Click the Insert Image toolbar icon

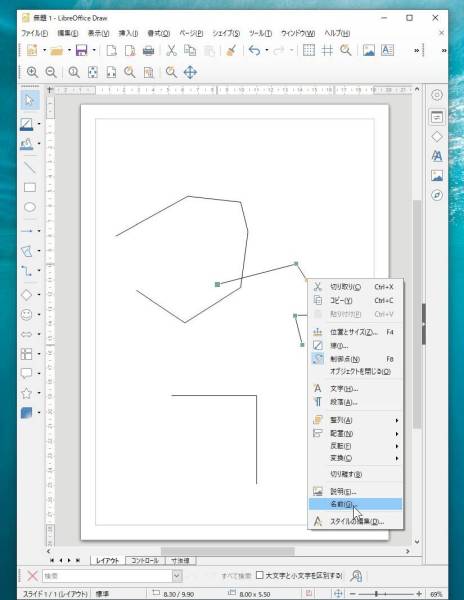click(369, 51)
